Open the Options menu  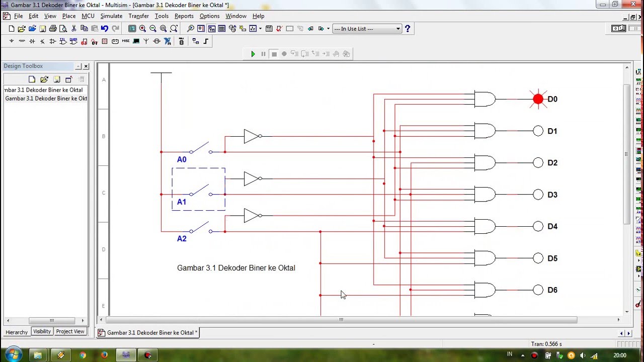(x=209, y=16)
